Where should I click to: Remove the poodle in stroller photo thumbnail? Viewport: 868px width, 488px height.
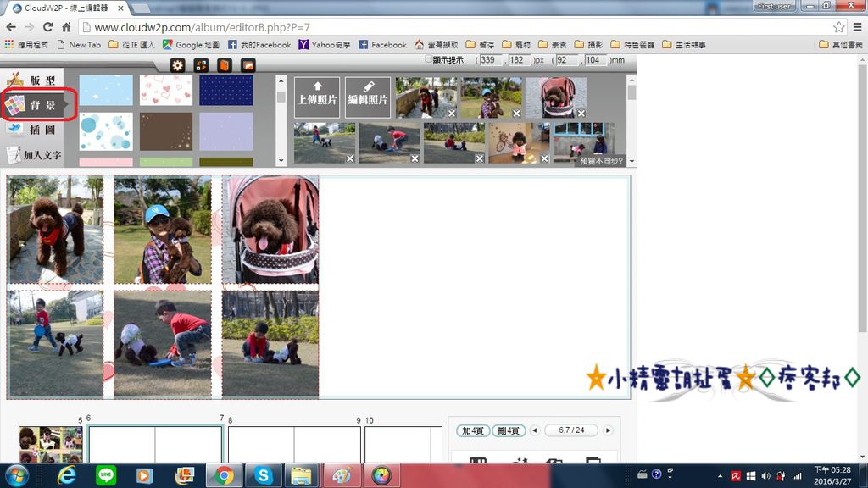[x=581, y=114]
